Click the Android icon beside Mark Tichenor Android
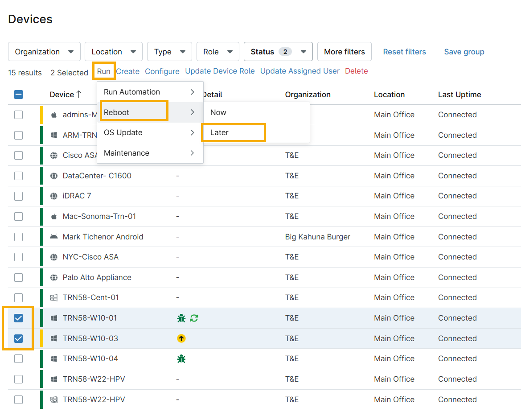Screen dimensions: 521x420 54,237
